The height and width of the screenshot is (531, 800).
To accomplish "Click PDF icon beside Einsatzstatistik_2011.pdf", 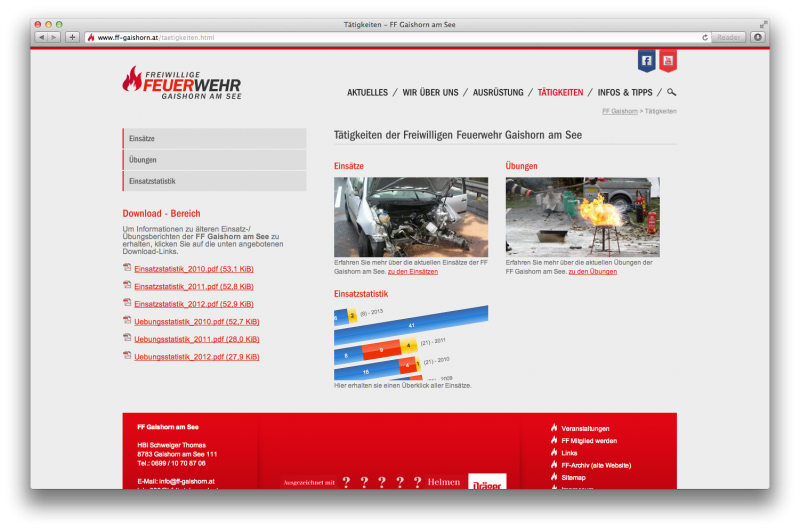I will click(127, 285).
